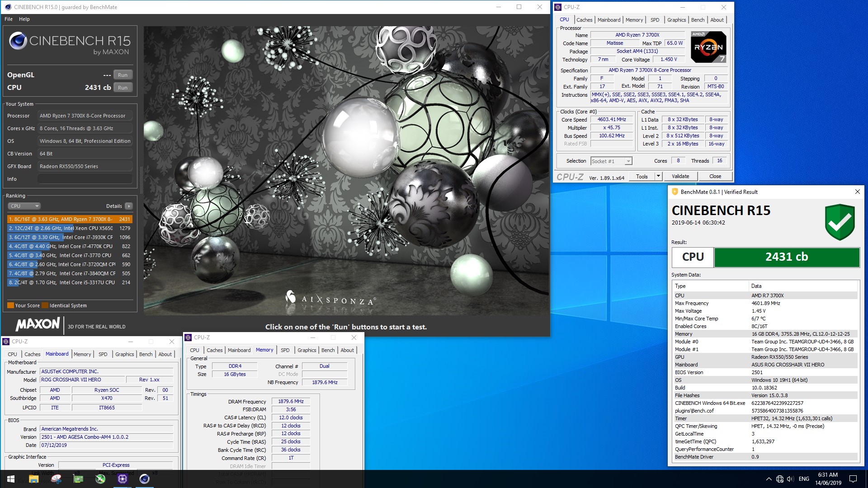Close the BenchMate Verified Result window
This screenshot has width=868, height=488.
[x=857, y=192]
